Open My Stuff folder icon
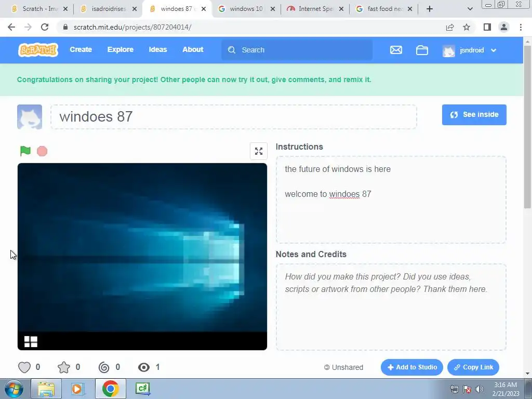 point(422,50)
